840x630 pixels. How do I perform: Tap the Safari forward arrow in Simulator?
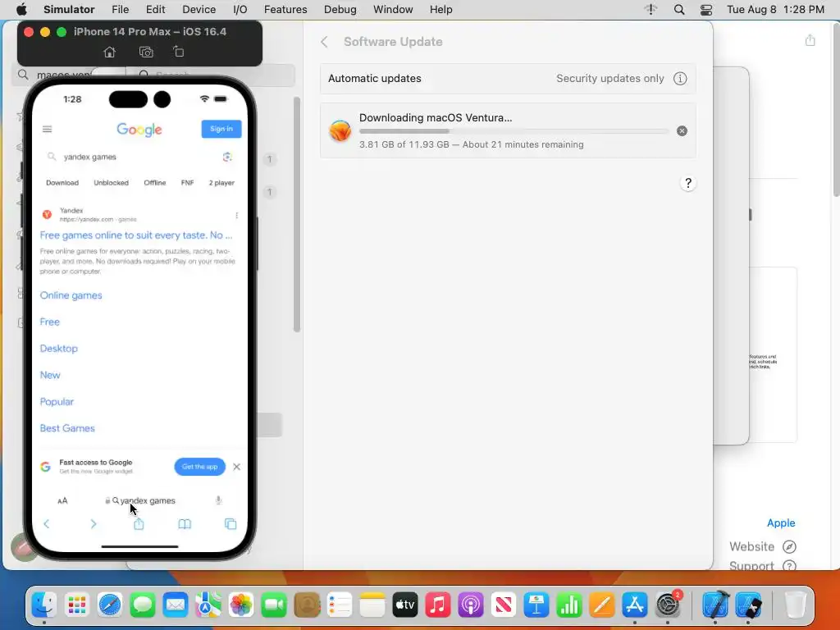(94, 524)
